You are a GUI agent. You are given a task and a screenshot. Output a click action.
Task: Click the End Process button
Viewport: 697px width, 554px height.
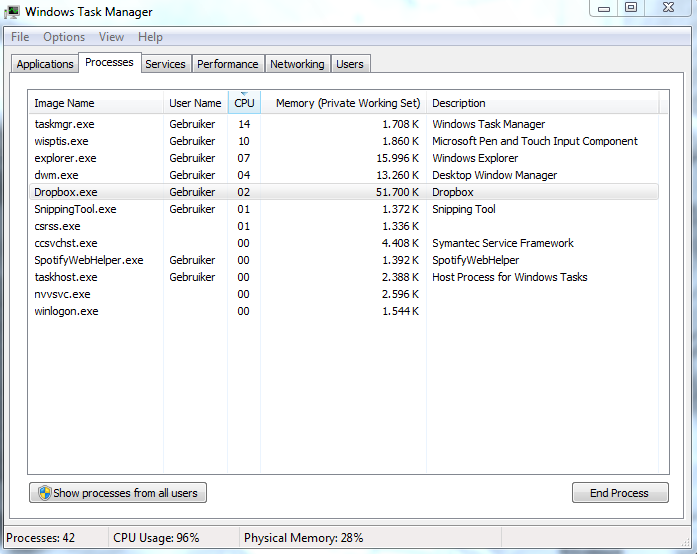click(x=620, y=493)
